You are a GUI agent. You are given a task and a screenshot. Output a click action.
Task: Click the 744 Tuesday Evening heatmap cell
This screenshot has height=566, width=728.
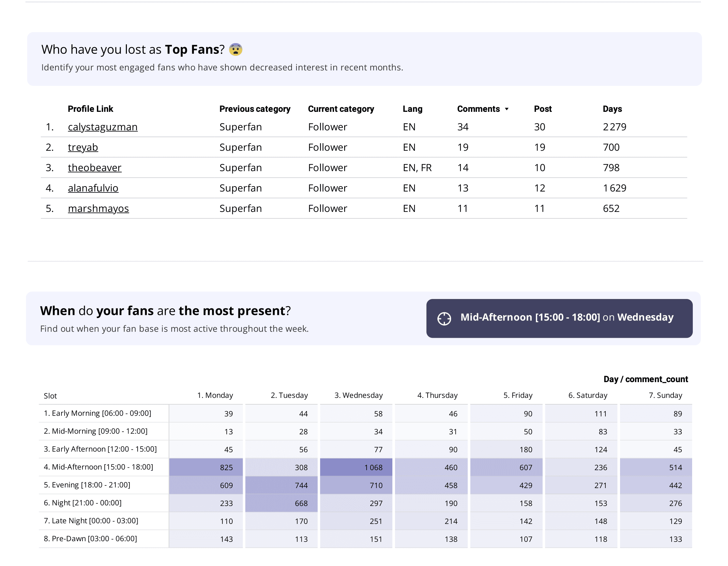(x=281, y=485)
